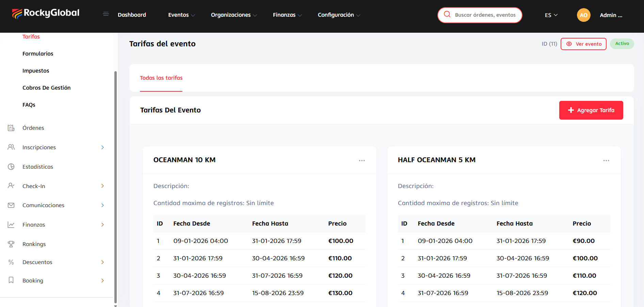Click the search magnifier icon
This screenshot has height=307, width=644.
coord(447,14)
